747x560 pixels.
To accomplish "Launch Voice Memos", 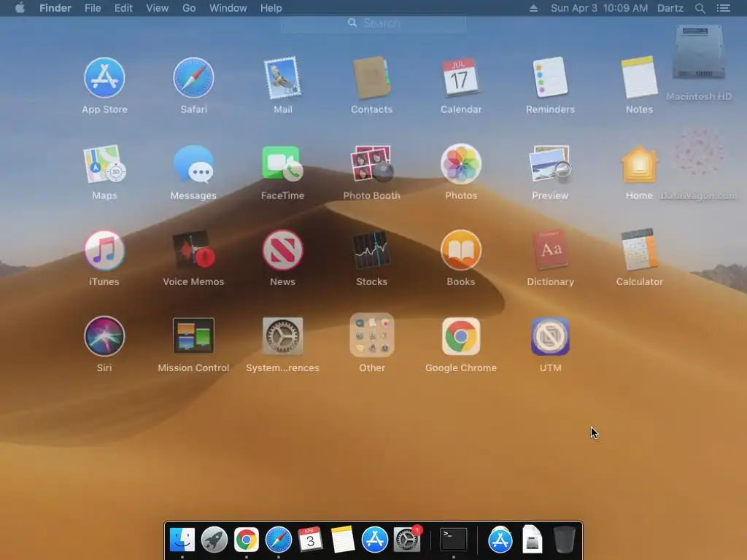I will [193, 250].
